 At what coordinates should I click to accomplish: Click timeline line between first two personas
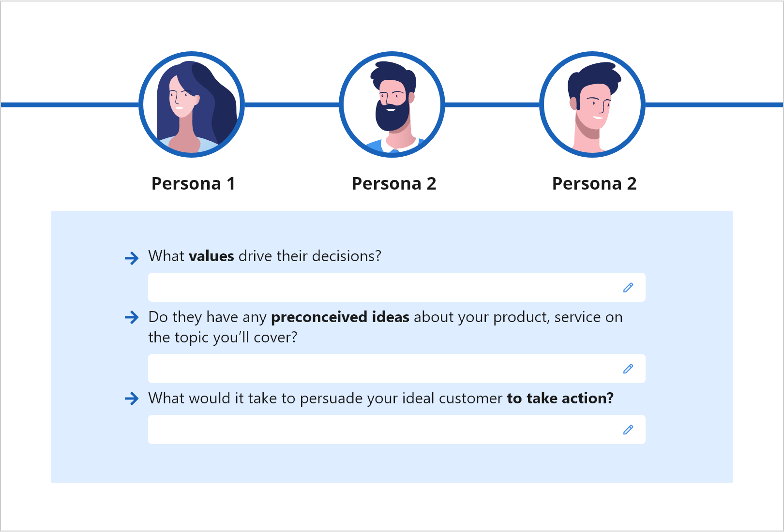[292, 104]
